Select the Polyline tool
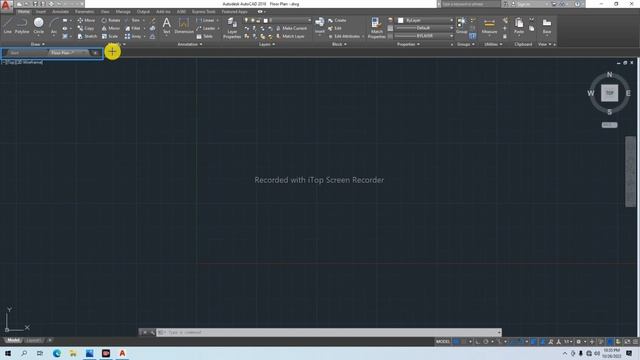The height and width of the screenshot is (360, 640). [x=22, y=26]
